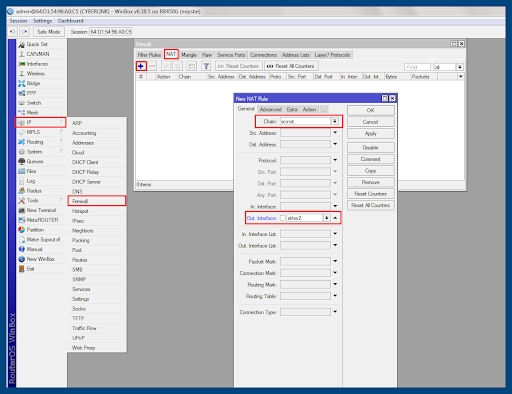Open Bridge in the sidebar
The height and width of the screenshot is (394, 512).
point(33,83)
